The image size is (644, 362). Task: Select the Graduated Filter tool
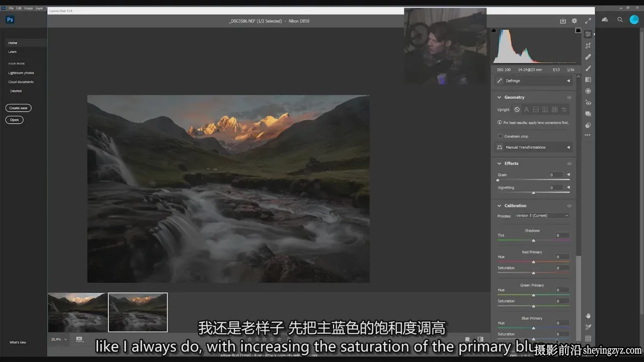588,79
